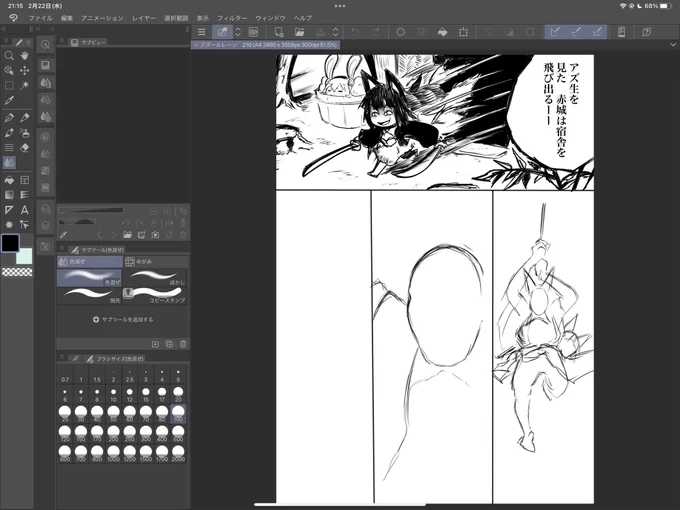The height and width of the screenshot is (510, 680).
Task: Select the Move layer tool
Action: 25,70
